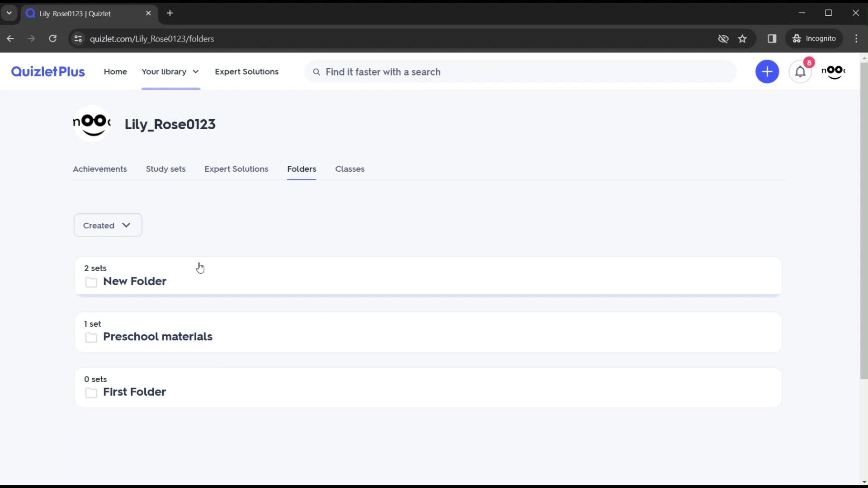Click the Expert Solutions menu item
Viewport: 868px width, 488px height.
point(247,71)
